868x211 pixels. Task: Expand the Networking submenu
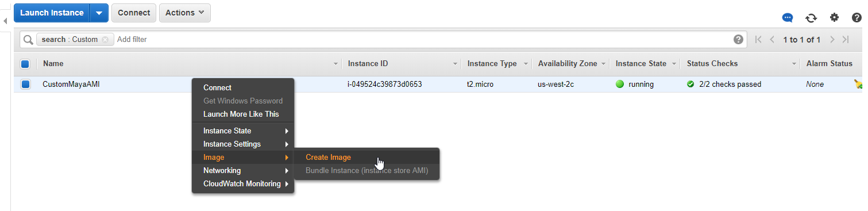tap(243, 171)
